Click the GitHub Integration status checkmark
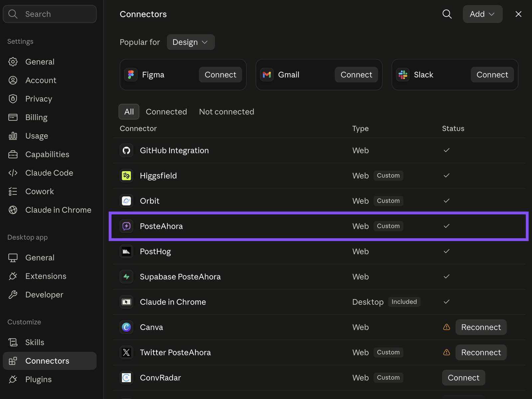 click(x=447, y=150)
